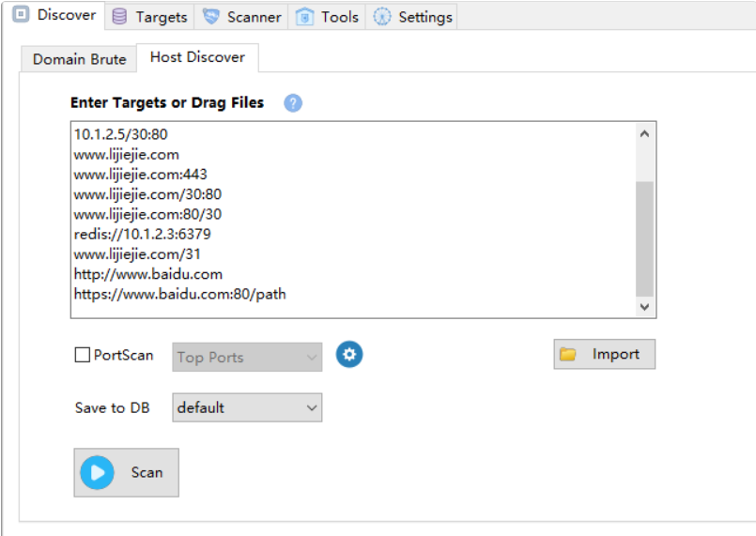Image resolution: width=756 pixels, height=536 pixels.
Task: Click the line www.lijiejie.com/30:80
Action: 147,194
